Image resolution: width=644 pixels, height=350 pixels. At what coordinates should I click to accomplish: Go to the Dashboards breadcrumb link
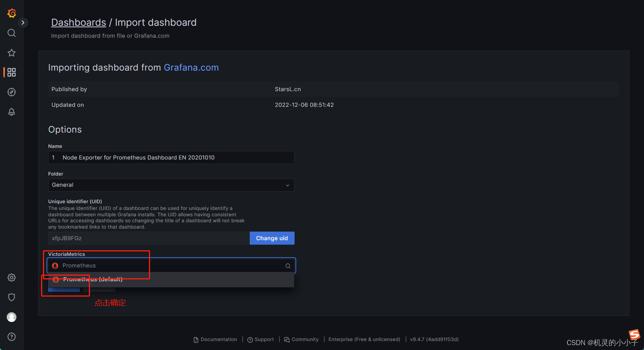[x=78, y=22]
